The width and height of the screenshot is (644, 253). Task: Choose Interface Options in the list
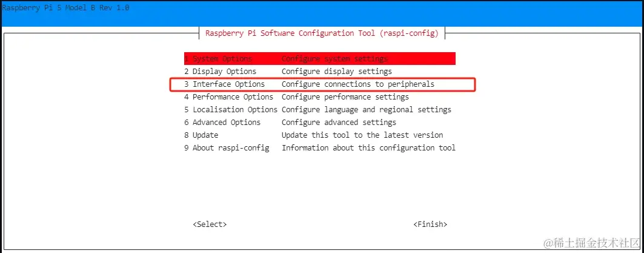228,84
